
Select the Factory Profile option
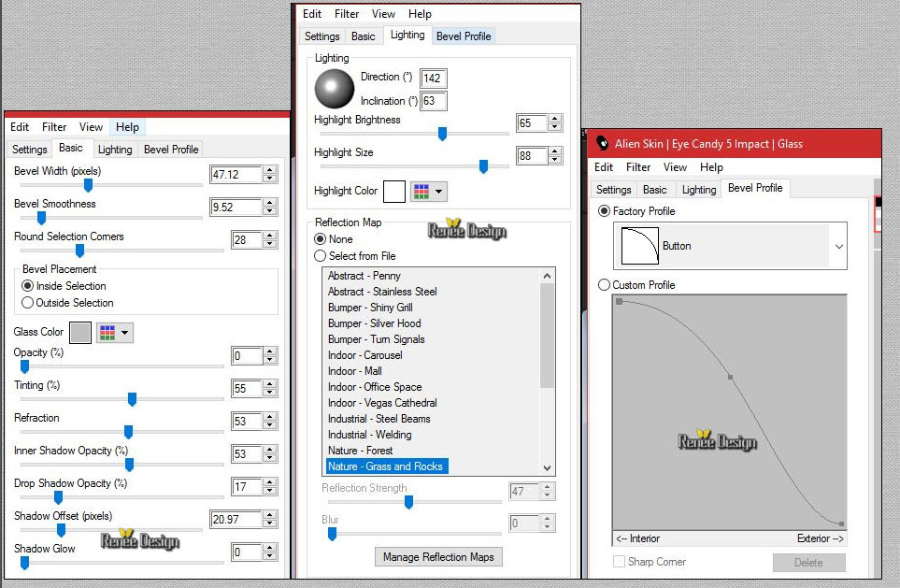[604, 211]
